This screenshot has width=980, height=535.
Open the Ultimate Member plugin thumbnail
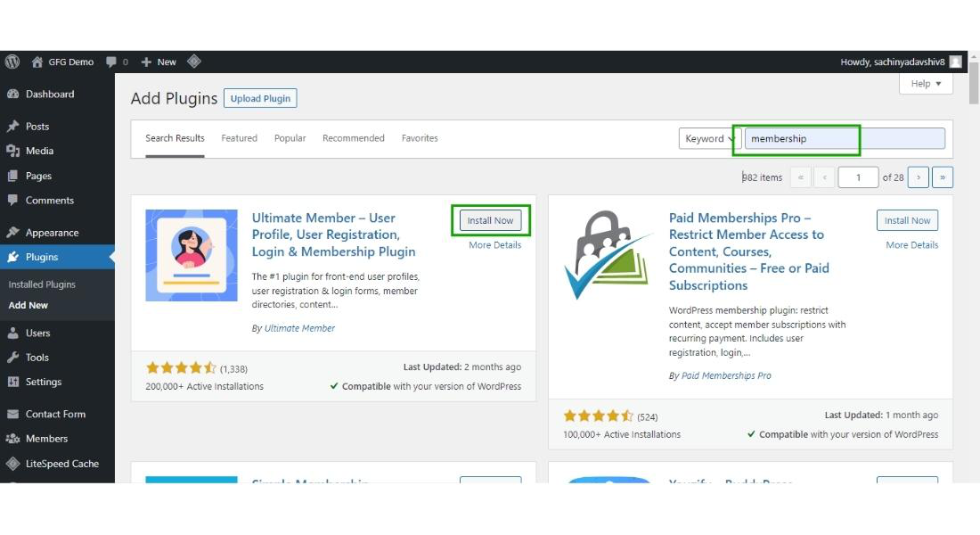point(192,255)
